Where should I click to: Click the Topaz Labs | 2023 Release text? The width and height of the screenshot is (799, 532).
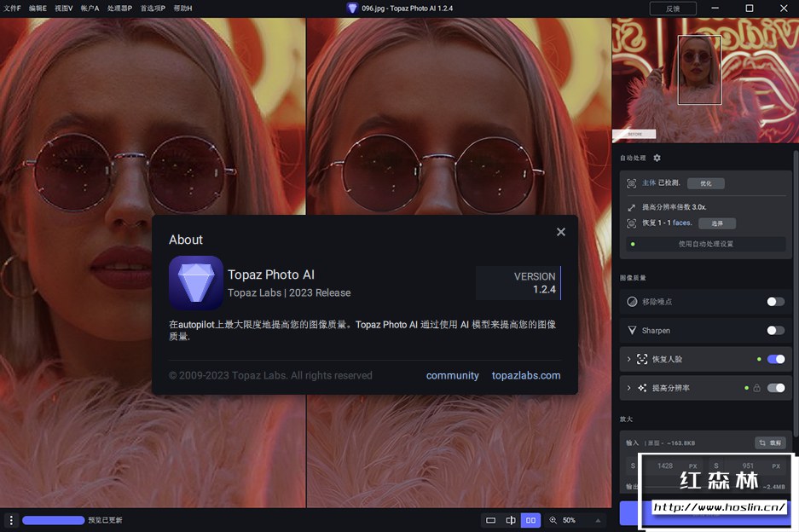pos(289,293)
